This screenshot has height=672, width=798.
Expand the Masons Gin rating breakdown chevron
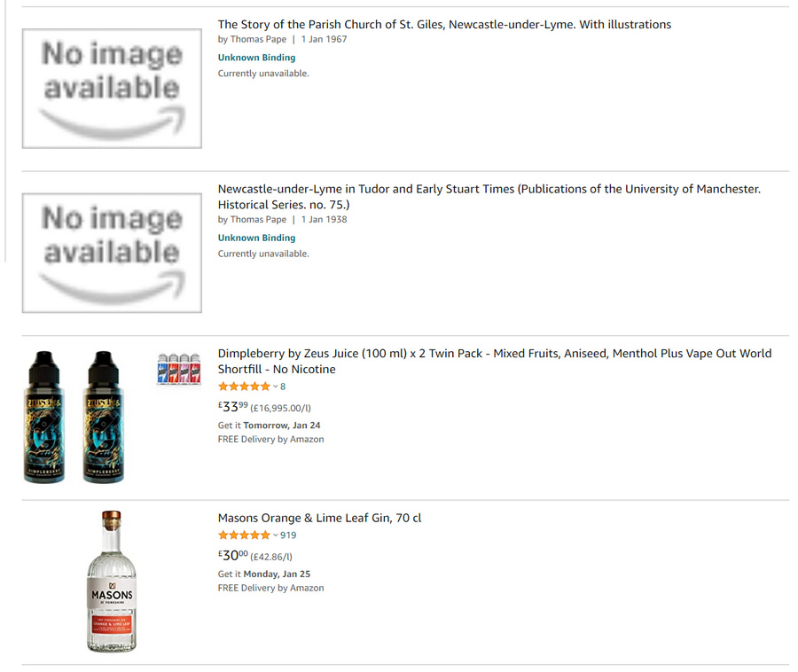click(x=275, y=535)
